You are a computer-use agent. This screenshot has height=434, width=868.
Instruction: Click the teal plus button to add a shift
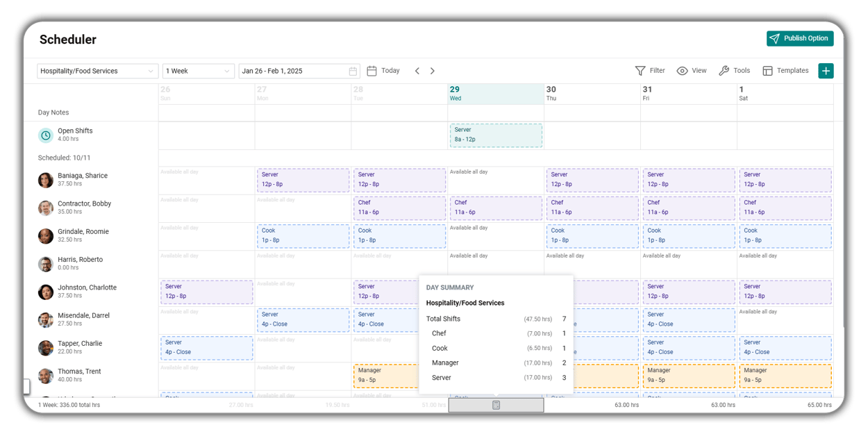(826, 70)
